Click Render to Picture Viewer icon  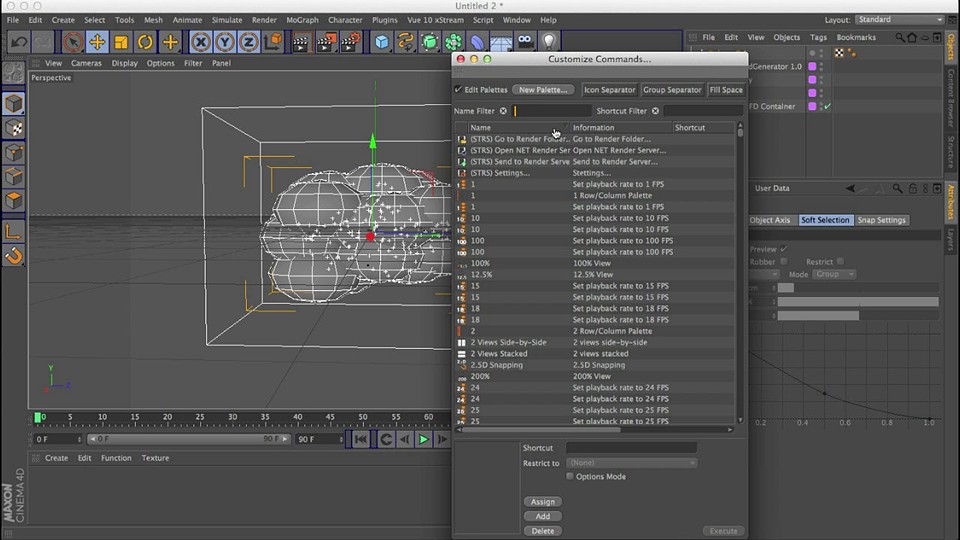(326, 42)
